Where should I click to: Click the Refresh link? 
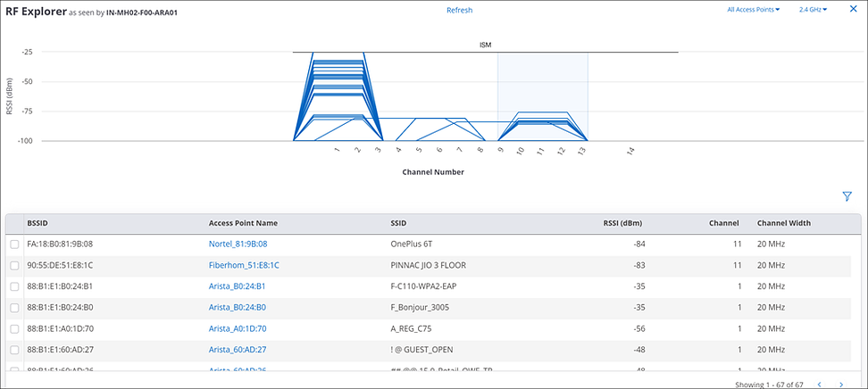460,10
